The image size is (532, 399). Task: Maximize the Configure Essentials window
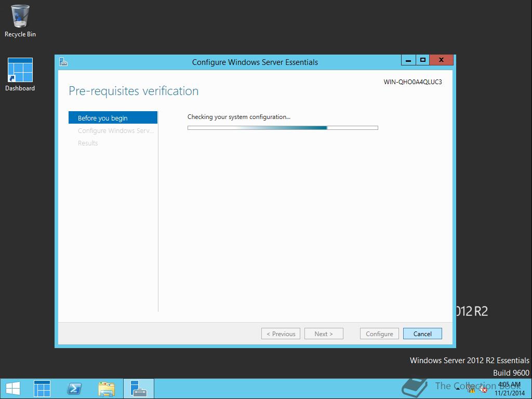pyautogui.click(x=423, y=60)
